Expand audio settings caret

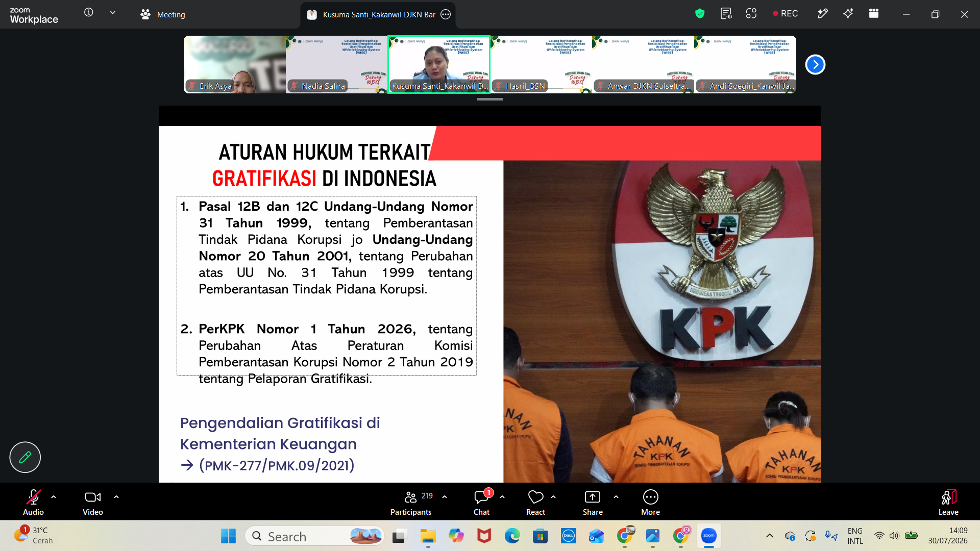pyautogui.click(x=54, y=497)
